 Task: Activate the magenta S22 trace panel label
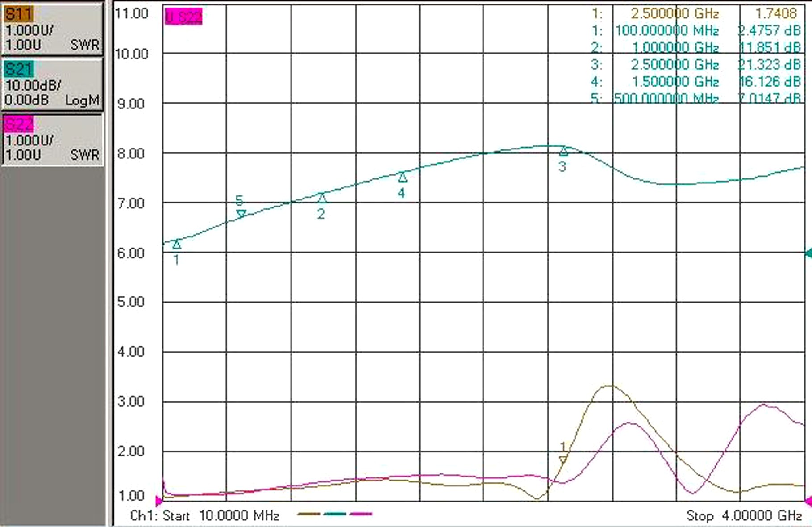(18, 124)
